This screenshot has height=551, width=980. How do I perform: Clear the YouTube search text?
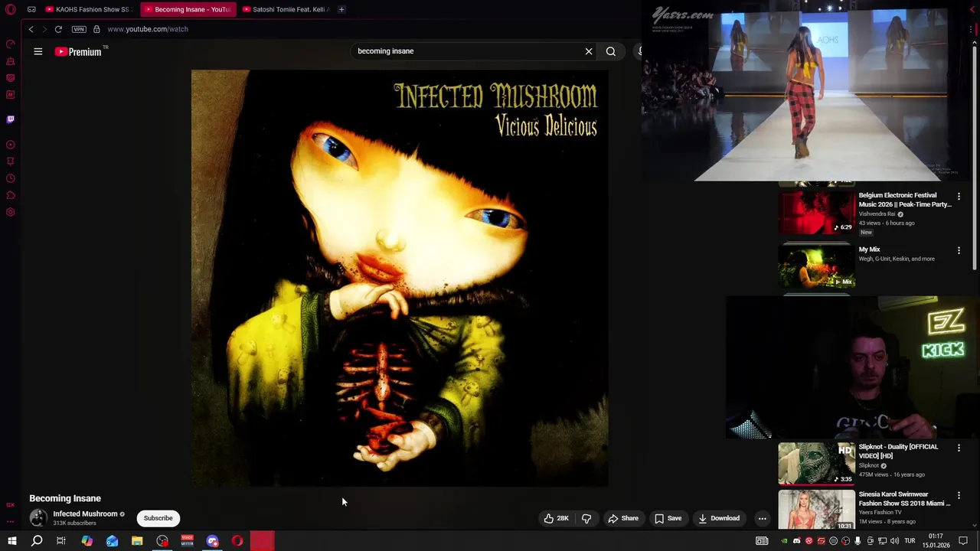tap(589, 51)
